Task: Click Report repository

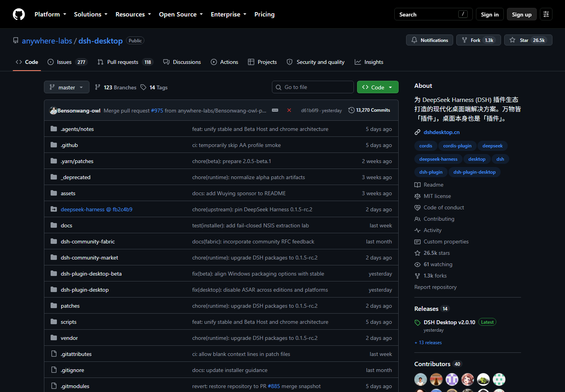Action: click(x=436, y=287)
